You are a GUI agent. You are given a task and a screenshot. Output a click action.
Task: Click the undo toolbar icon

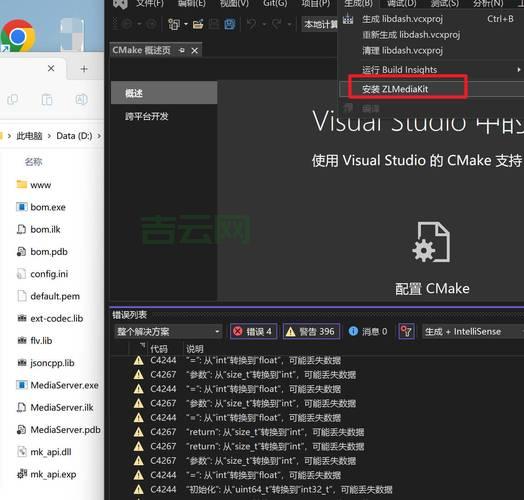pyautogui.click(x=252, y=24)
